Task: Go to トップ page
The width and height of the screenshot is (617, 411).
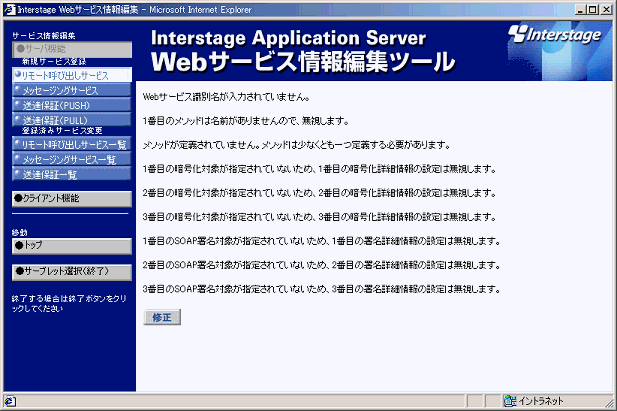Action: (72, 246)
